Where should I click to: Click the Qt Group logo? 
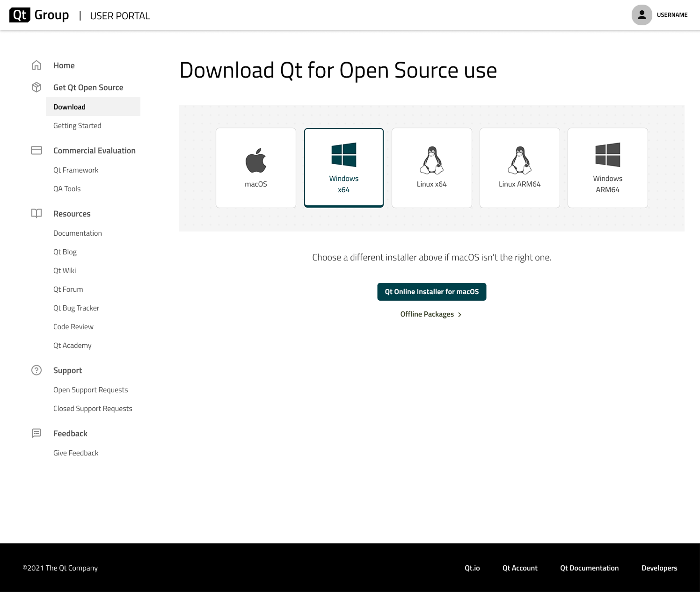(39, 14)
